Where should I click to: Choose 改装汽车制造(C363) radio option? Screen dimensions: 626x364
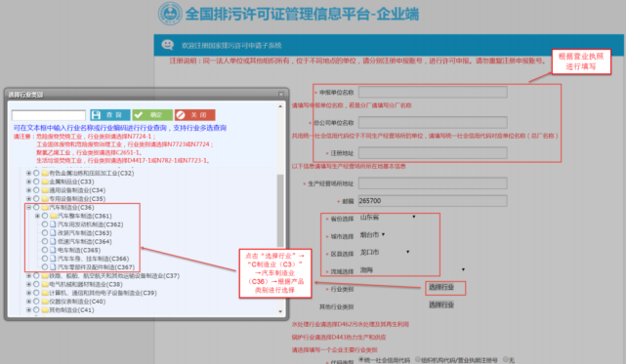[x=45, y=232]
